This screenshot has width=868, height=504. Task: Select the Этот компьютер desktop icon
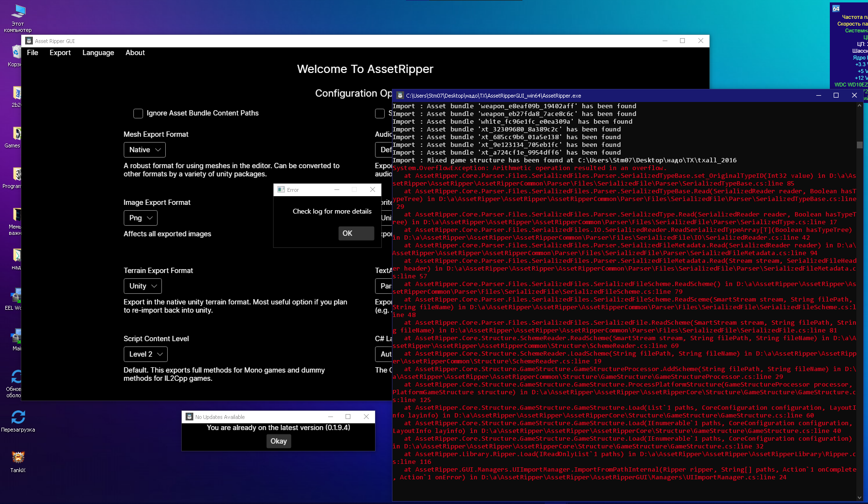[x=18, y=18]
